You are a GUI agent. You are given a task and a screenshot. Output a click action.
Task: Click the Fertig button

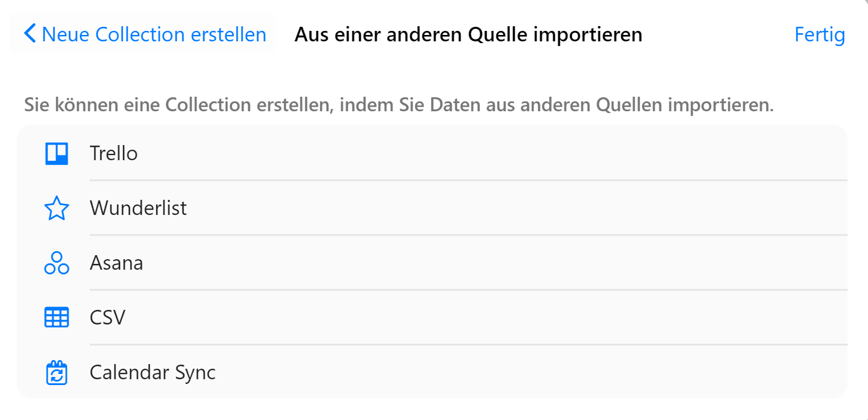click(820, 34)
